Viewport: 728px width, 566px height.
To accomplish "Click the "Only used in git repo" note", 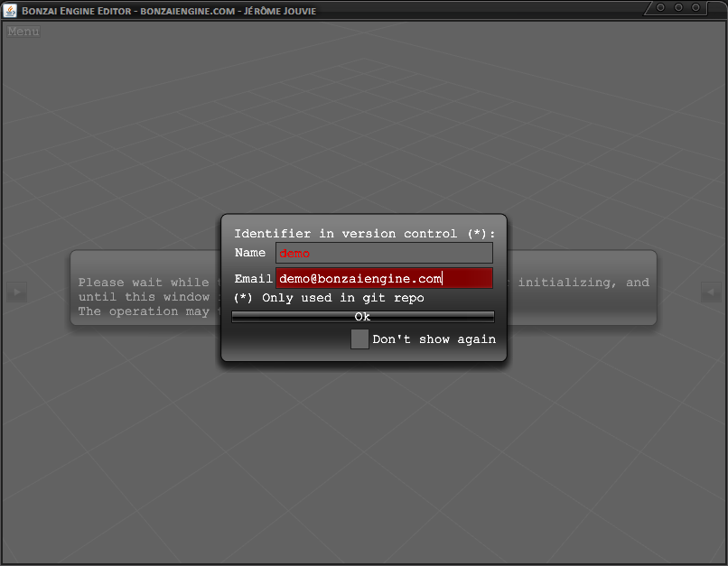I will point(330,298).
